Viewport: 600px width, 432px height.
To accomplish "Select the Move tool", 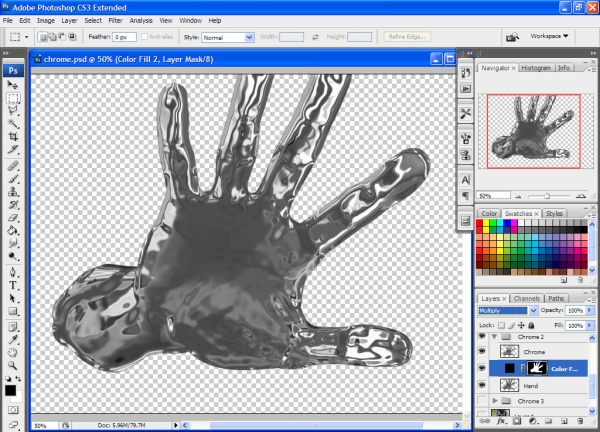I will click(13, 85).
